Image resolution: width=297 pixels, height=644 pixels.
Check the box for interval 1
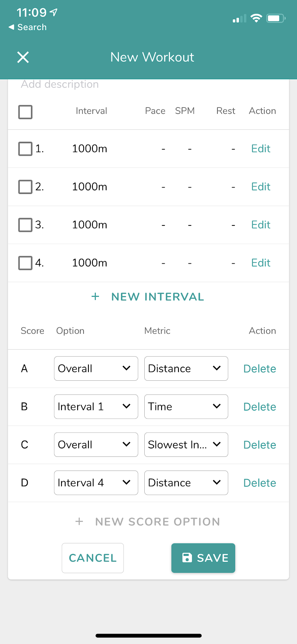pyautogui.click(x=25, y=149)
